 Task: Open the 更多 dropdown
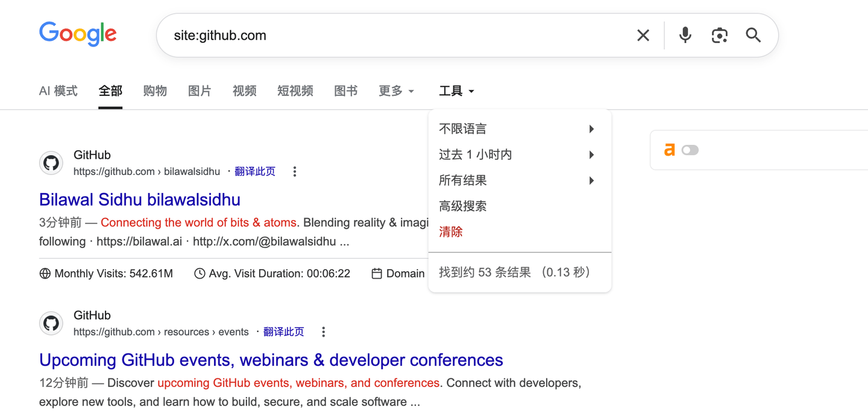pos(396,91)
